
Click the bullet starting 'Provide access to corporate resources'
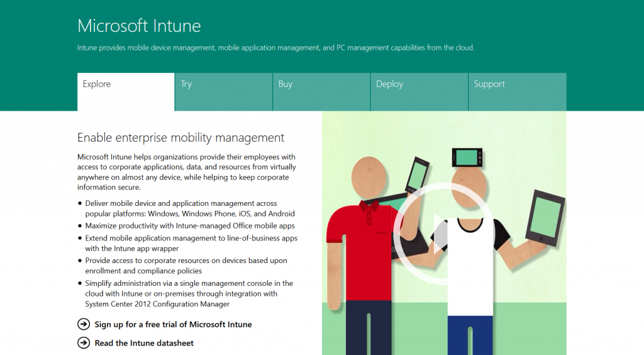186,266
